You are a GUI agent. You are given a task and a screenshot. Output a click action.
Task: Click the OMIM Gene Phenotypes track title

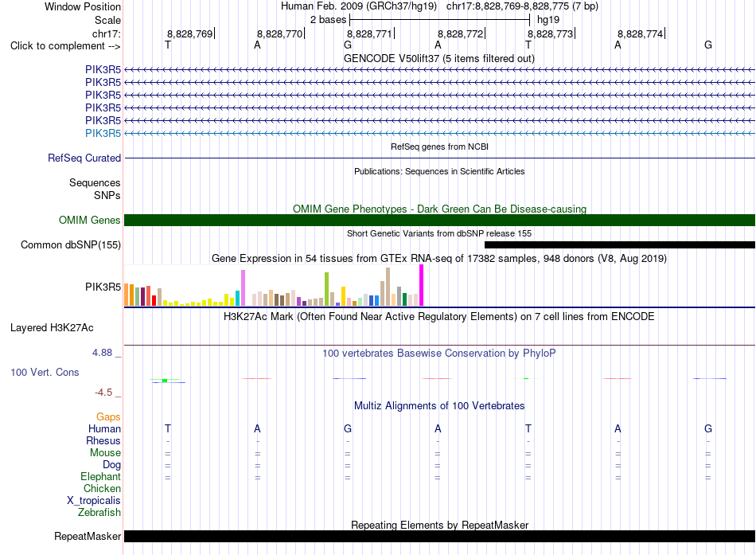(439, 209)
